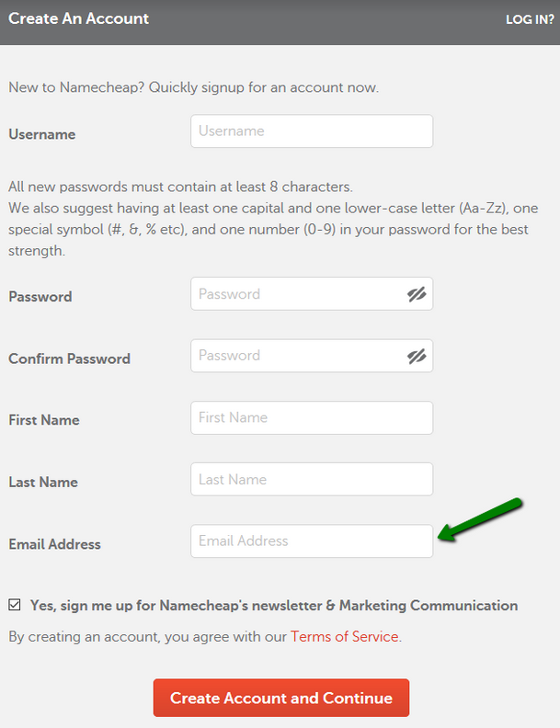The width and height of the screenshot is (560, 728).
Task: Click the bold Password label
Action: click(x=40, y=297)
